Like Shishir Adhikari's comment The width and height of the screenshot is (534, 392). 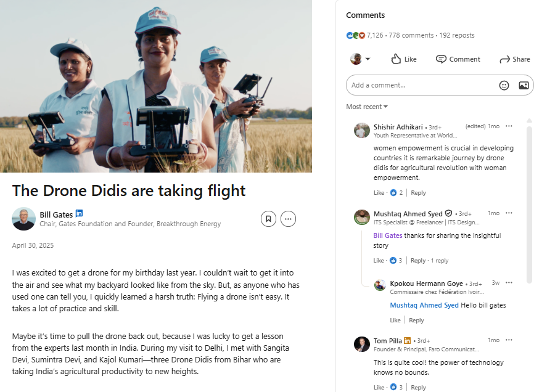point(379,193)
